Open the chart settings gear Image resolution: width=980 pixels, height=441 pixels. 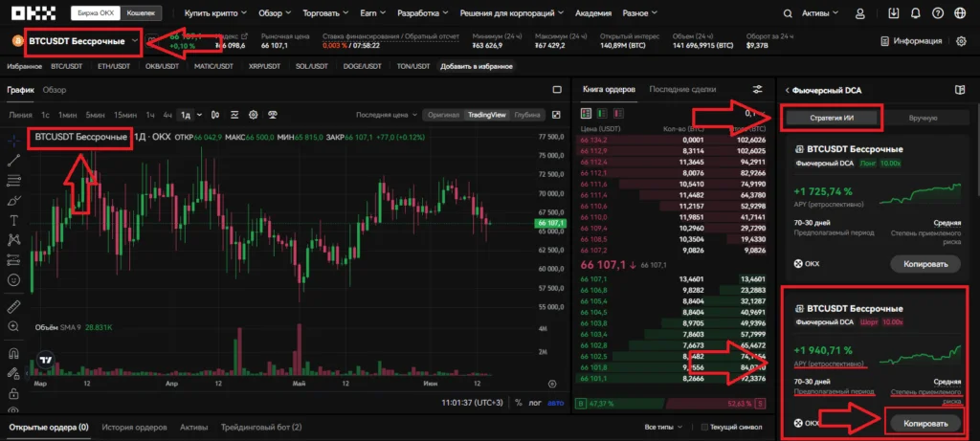[x=253, y=115]
